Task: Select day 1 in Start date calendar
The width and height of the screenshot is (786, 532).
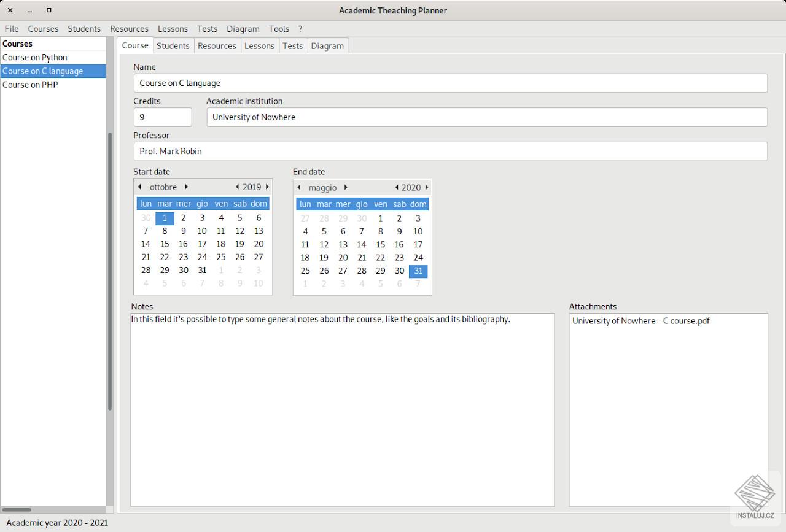Action: click(x=165, y=218)
